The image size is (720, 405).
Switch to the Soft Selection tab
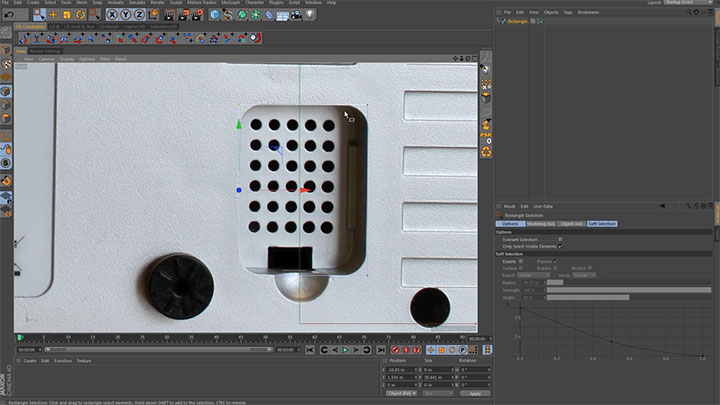pyautogui.click(x=602, y=224)
